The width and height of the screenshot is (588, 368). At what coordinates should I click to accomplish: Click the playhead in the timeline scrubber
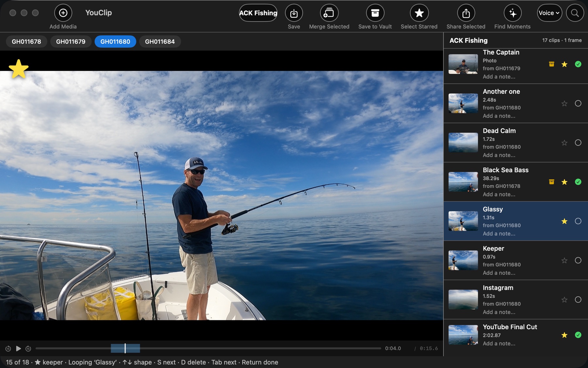[x=125, y=348]
